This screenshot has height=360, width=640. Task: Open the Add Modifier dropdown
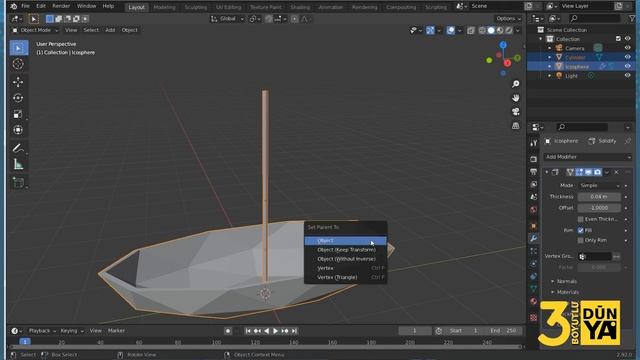[x=588, y=157]
